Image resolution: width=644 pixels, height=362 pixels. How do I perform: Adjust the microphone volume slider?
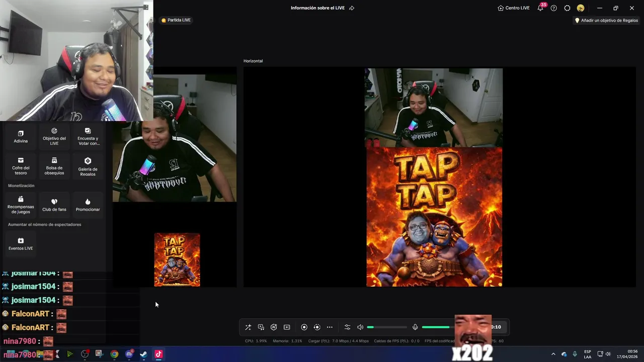(x=438, y=327)
